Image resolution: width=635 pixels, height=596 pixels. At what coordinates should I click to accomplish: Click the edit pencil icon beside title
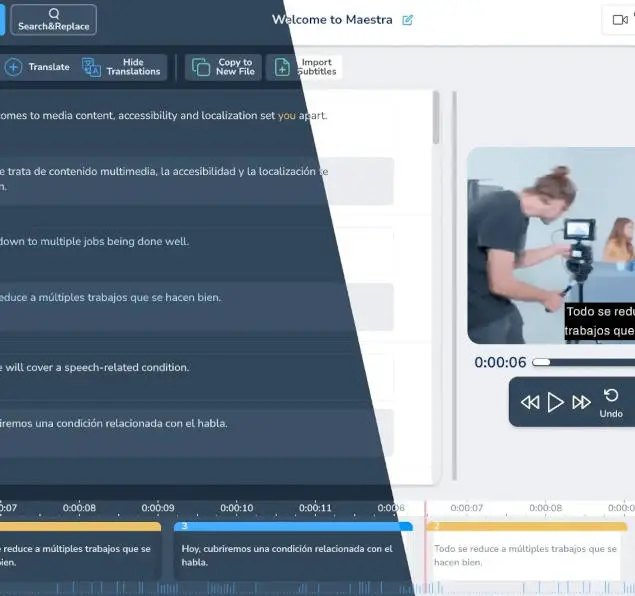(x=407, y=20)
